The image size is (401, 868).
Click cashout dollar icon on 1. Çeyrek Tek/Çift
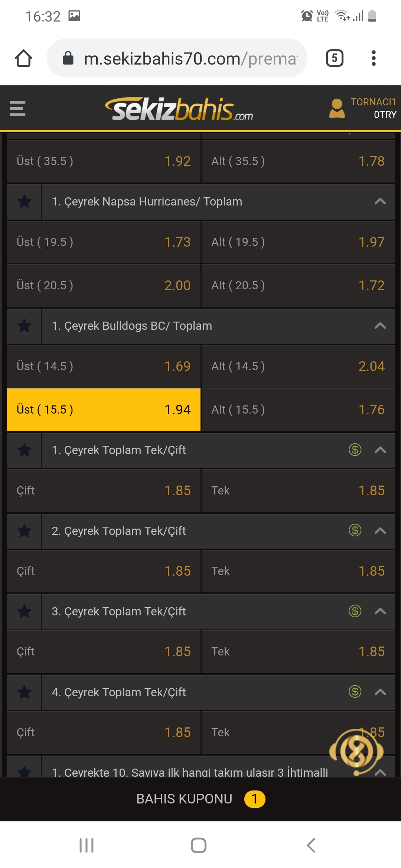click(x=355, y=450)
